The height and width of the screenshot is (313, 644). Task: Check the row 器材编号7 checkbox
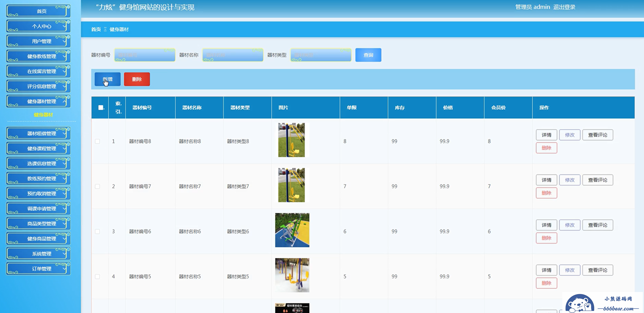pos(98,186)
